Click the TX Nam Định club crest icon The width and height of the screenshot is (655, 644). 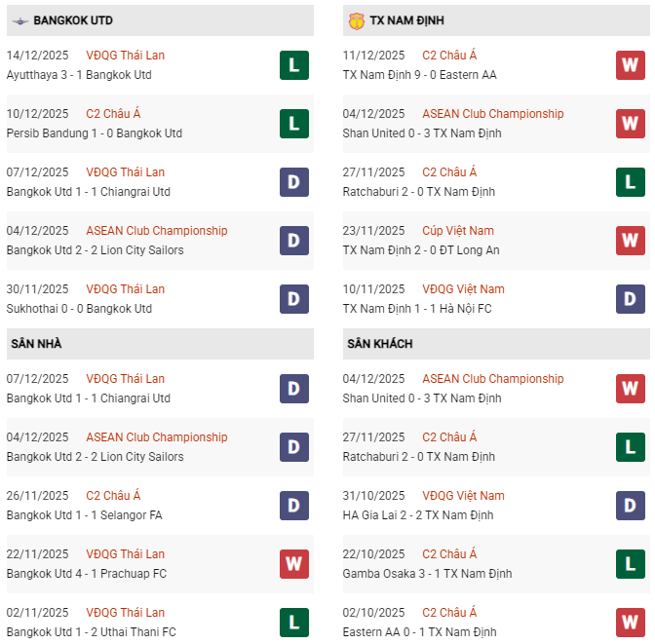356,20
